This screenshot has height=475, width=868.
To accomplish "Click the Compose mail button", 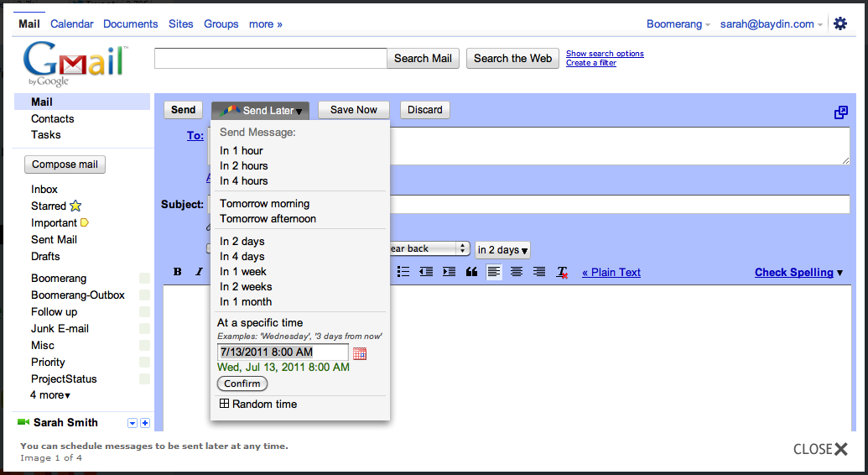I will 65,164.
